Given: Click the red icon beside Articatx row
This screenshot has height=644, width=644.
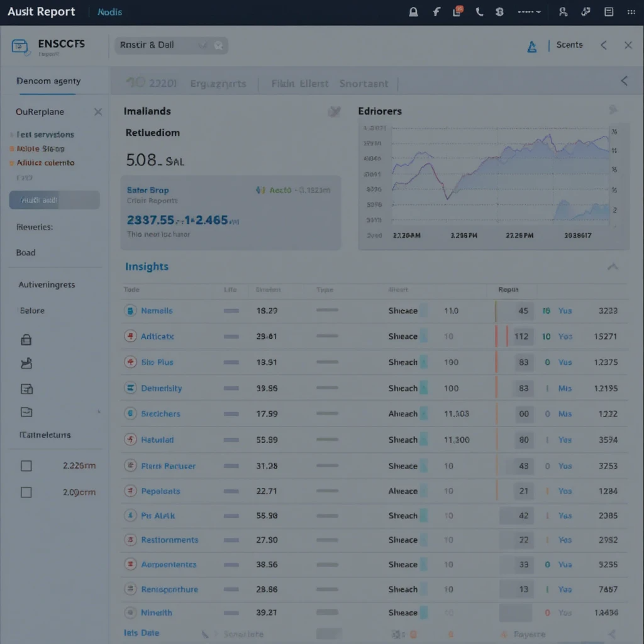Looking at the screenshot, I should point(131,336).
